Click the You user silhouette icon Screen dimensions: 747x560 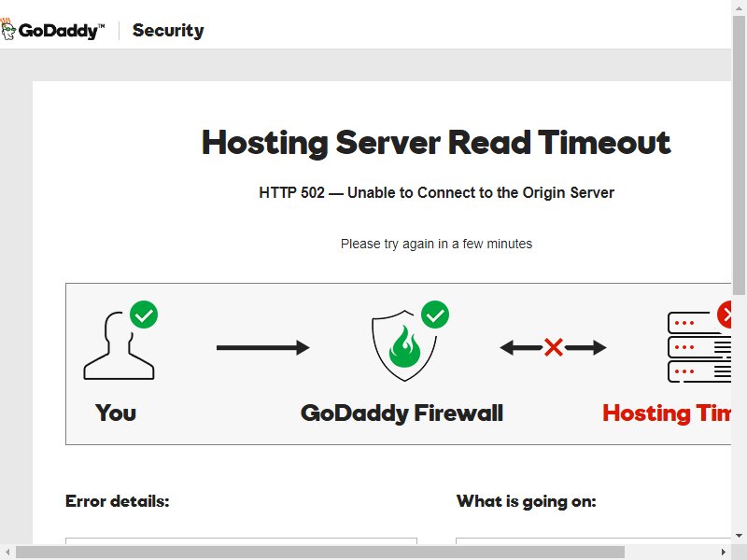(x=120, y=345)
